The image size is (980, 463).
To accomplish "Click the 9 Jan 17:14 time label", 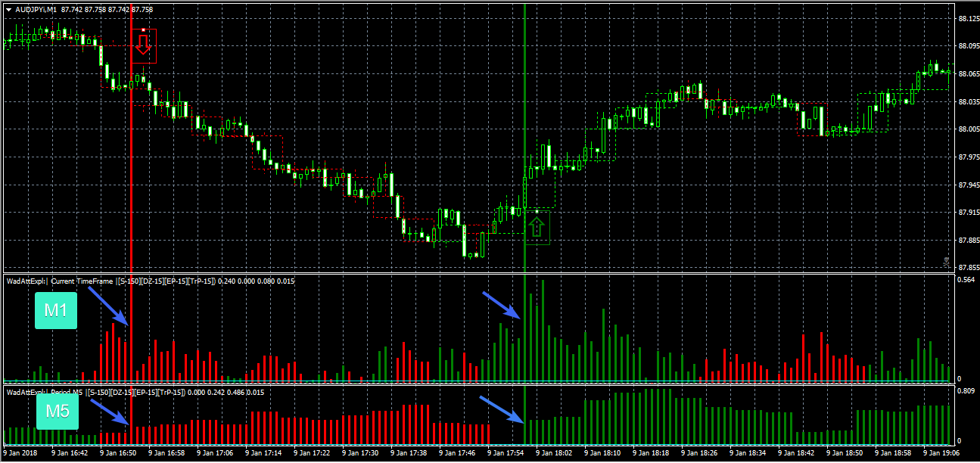I will pos(264,453).
